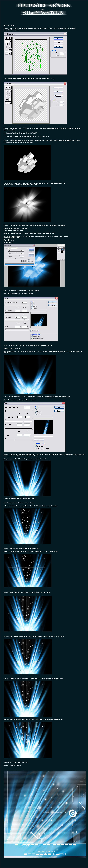Choose the Hand tool in the wireframe 3D Transform dialog
Image resolution: width=88 pixels, height=868 pixels.
tap(7, 53)
